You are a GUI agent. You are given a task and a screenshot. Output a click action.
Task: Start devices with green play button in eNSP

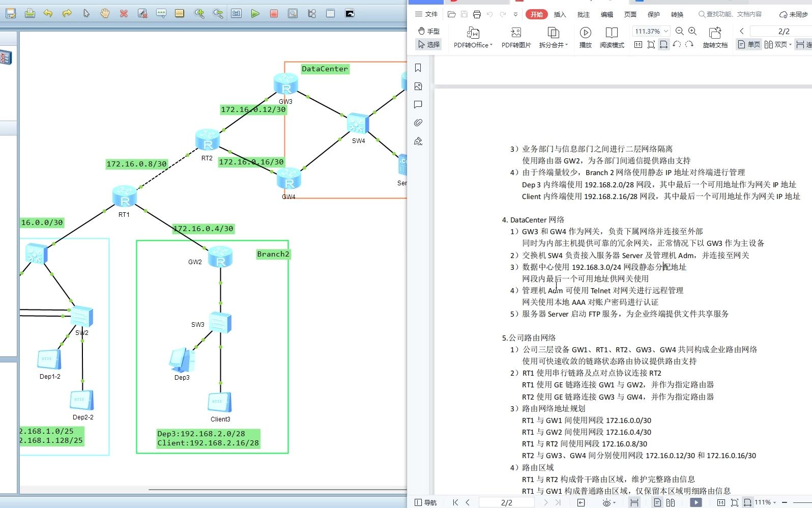255,14
